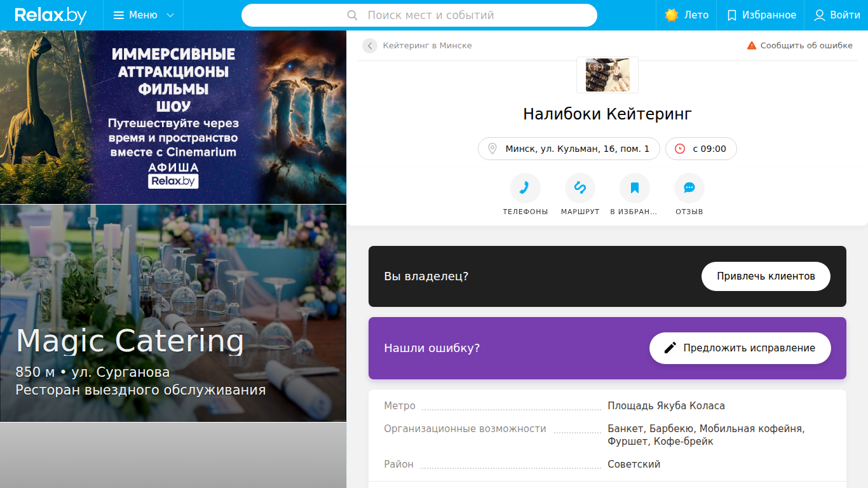Image resolution: width=868 pixels, height=488 pixels.
Task: Go back using the arrow beside Кейтеринг в Минске
Action: [x=370, y=46]
